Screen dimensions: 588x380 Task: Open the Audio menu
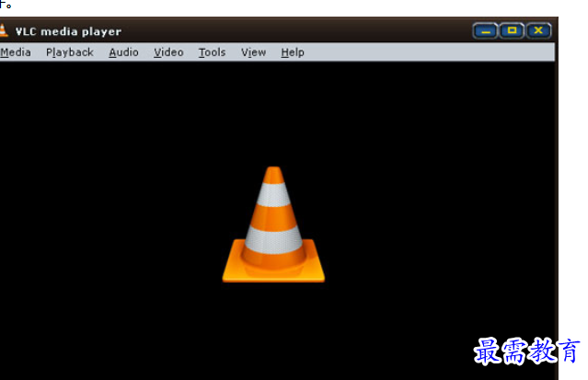tap(123, 52)
